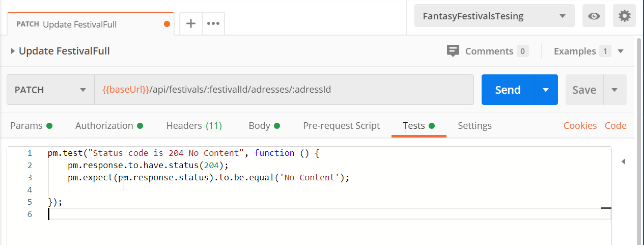Expand the Send button dropdown arrow
The height and width of the screenshot is (245, 644).
[x=546, y=90]
